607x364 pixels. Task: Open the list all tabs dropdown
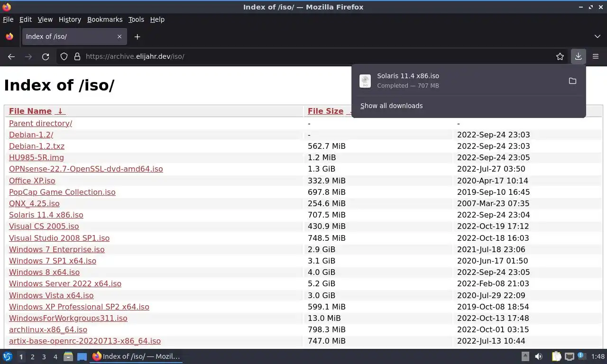tap(597, 36)
